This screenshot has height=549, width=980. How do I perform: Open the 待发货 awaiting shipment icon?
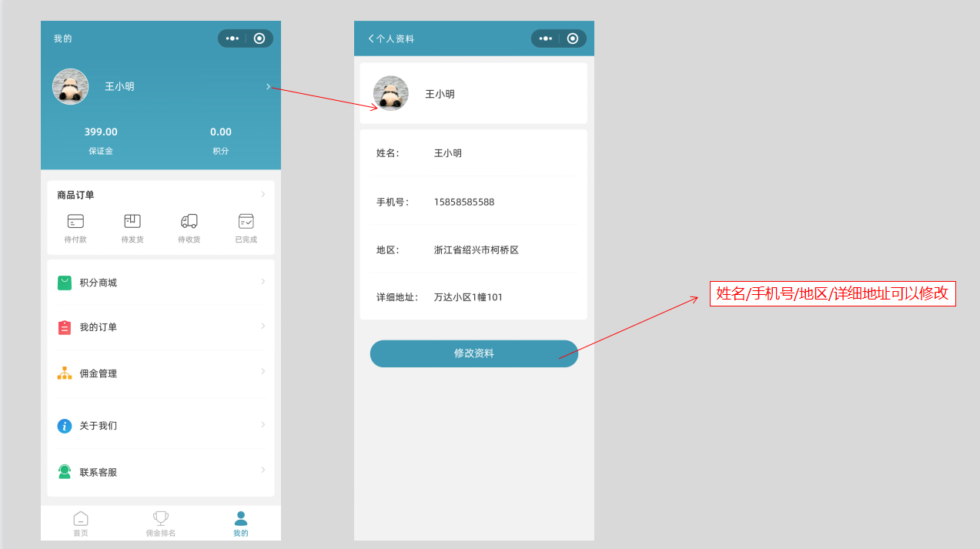point(132,222)
